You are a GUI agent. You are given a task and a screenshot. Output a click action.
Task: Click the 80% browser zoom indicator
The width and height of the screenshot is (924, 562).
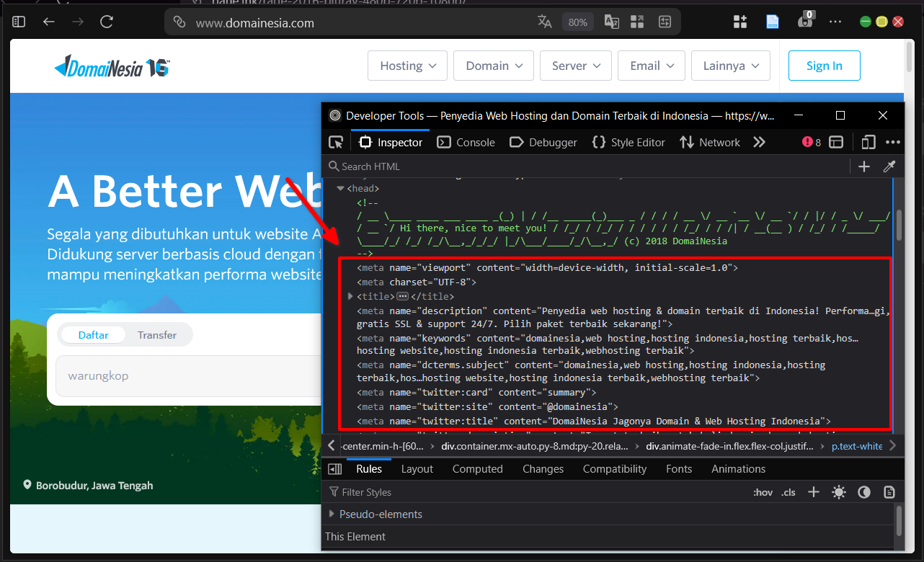coord(577,22)
